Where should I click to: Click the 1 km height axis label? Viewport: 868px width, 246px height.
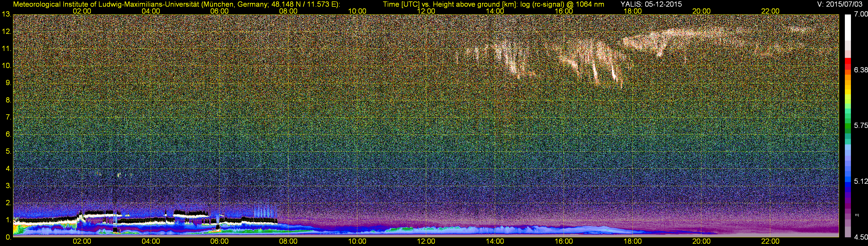point(8,220)
